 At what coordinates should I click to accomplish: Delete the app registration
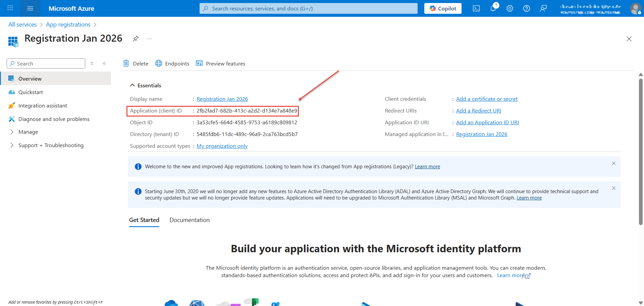coord(136,63)
